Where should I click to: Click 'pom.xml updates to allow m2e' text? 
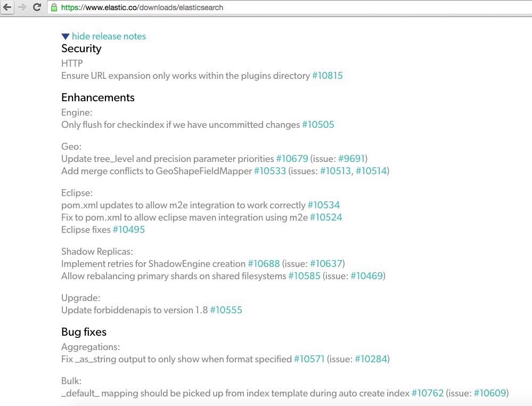(125, 205)
